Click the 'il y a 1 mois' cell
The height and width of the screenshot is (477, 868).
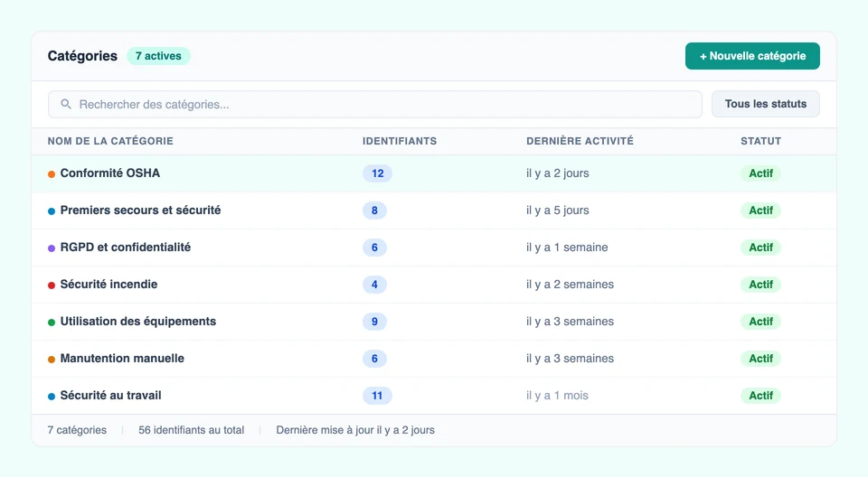558,396
